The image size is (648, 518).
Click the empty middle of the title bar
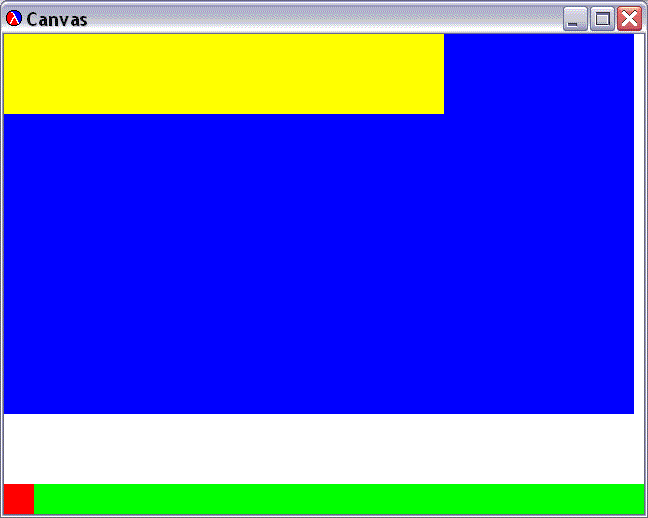(320, 19)
